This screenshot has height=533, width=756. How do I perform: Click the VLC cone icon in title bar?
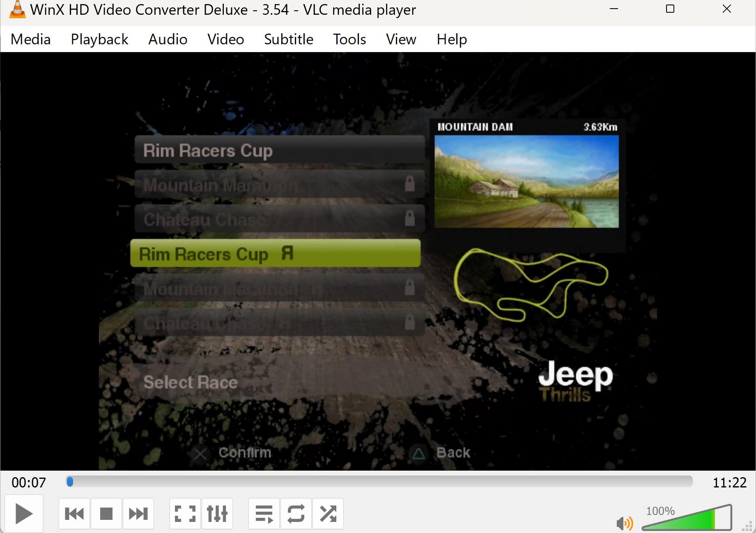(x=17, y=9)
